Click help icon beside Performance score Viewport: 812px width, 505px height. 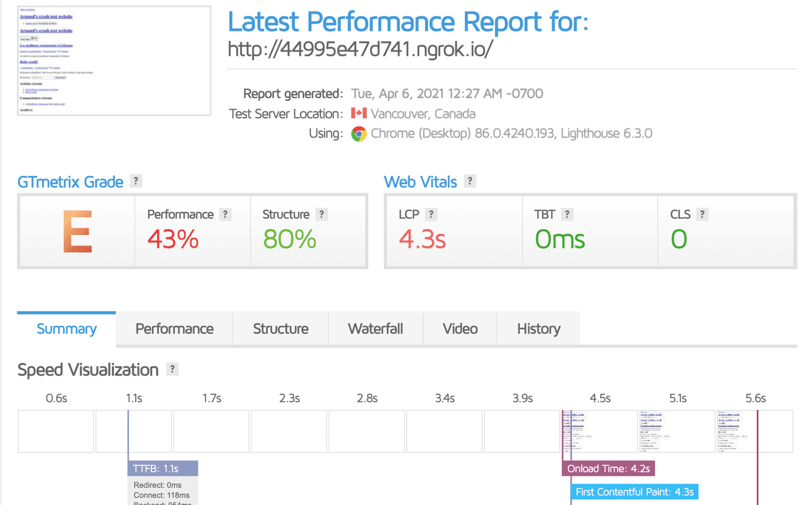tap(225, 214)
